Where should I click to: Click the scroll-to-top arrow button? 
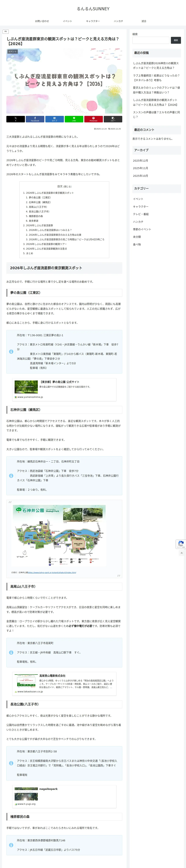tap(182, 553)
